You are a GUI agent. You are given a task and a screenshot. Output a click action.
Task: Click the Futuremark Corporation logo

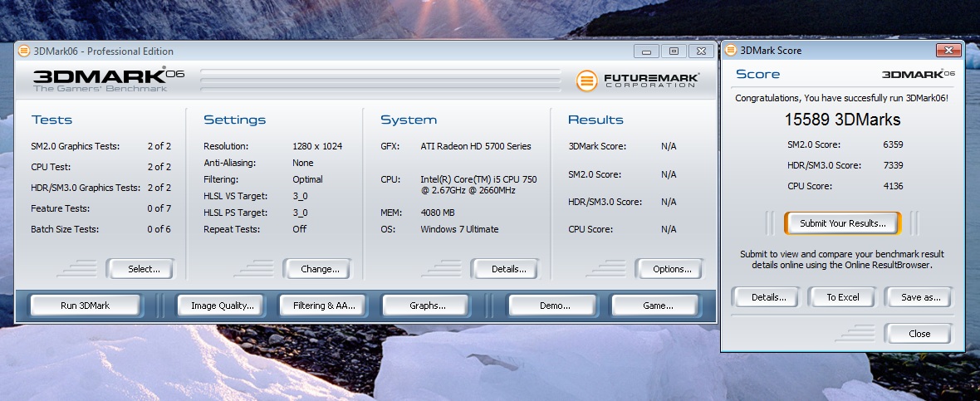pos(637,81)
